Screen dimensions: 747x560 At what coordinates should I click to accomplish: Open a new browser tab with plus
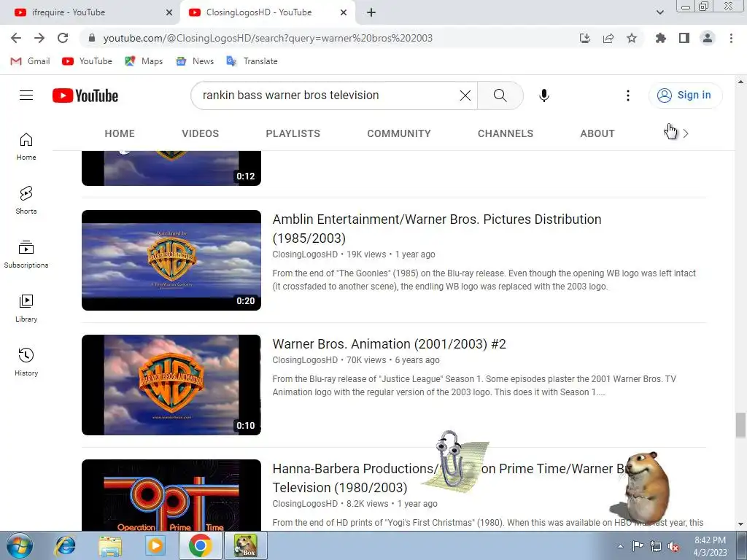(371, 12)
